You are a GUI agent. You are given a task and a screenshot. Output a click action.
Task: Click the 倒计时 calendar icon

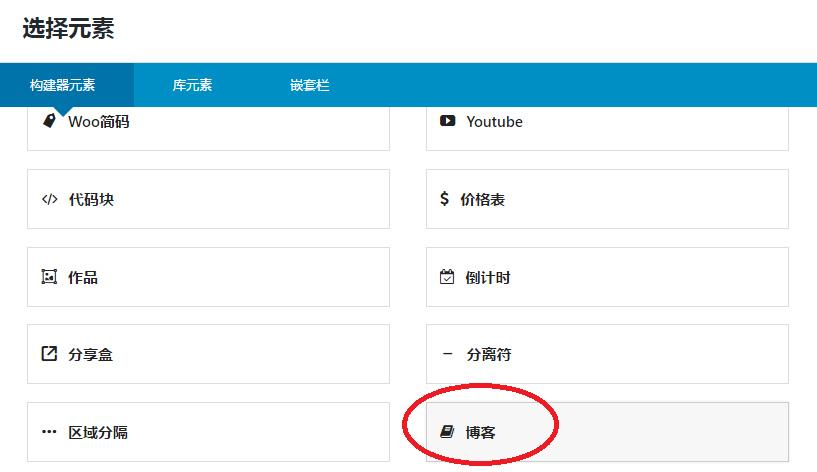(x=447, y=277)
